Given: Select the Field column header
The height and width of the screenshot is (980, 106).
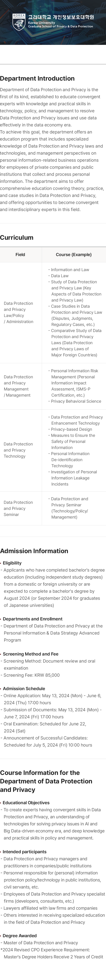Looking at the screenshot, I should (20, 254).
